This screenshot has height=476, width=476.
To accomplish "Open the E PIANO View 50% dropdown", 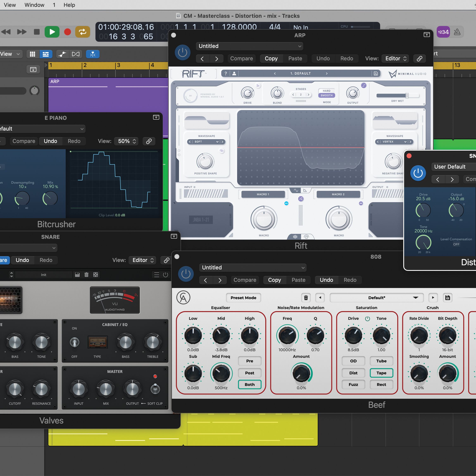I will pos(126,141).
